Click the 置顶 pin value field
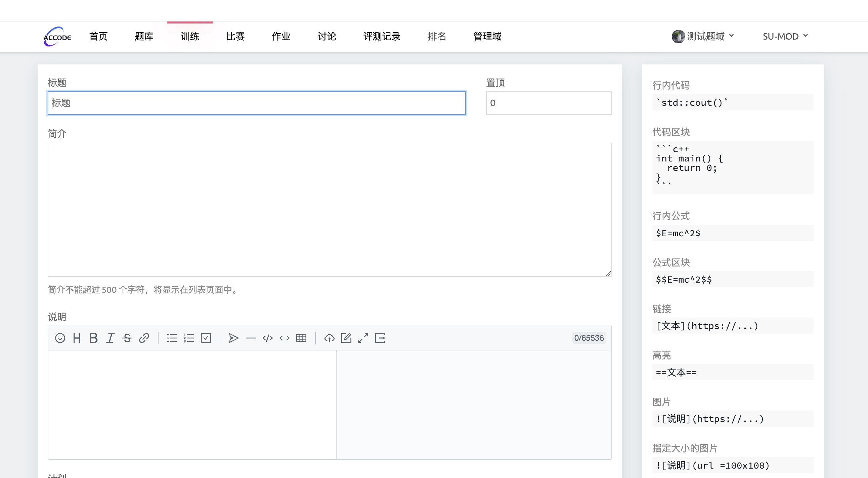Screen dimensions: 868x478 click(x=549, y=103)
